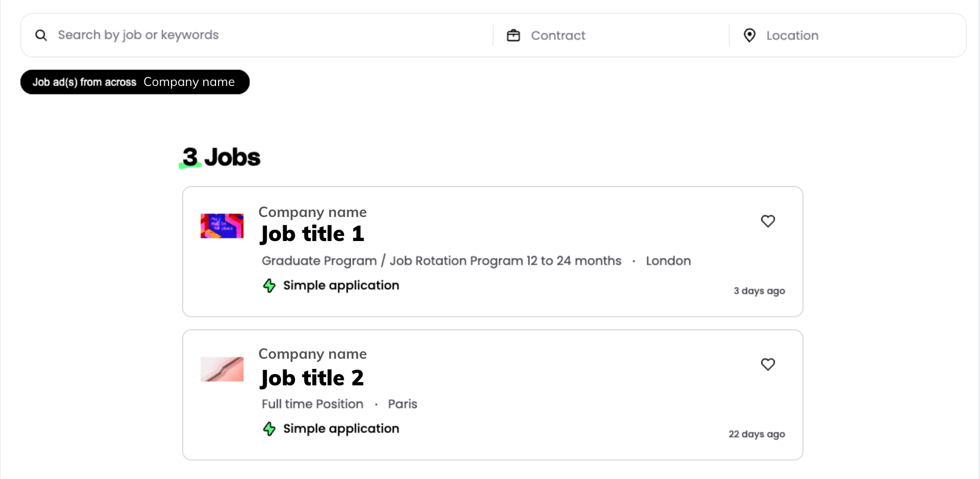Click the pink logo thumbnail for Job title 2

(222, 369)
